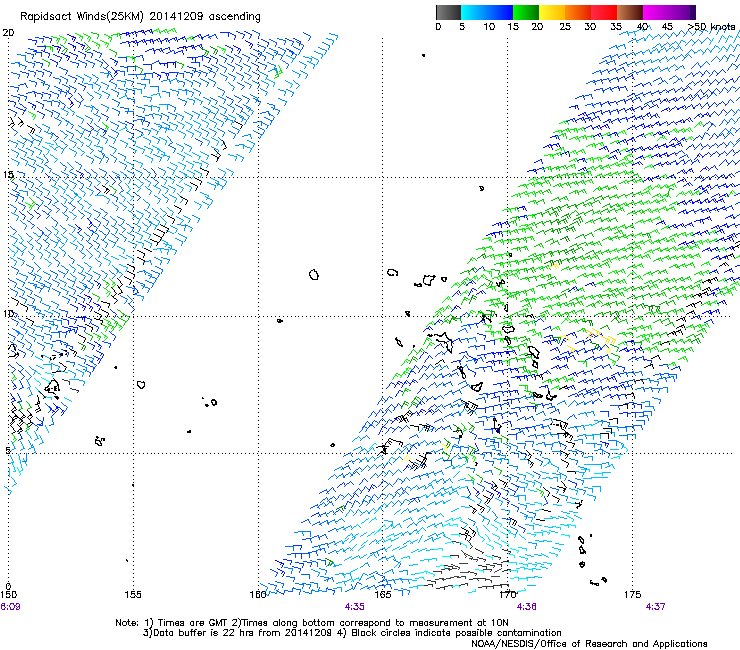Click the '25' legend scale label
Screen dimensions: 740x650
tap(565, 27)
